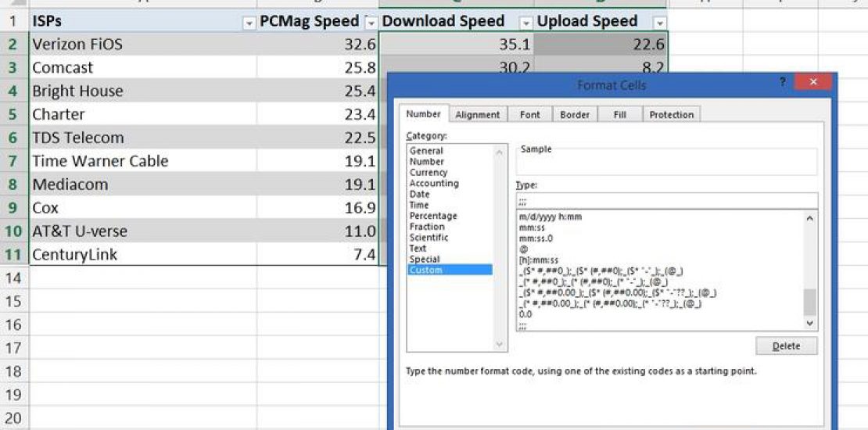Close the Format Cells dialog
The width and height of the screenshot is (868, 430).
(x=812, y=82)
